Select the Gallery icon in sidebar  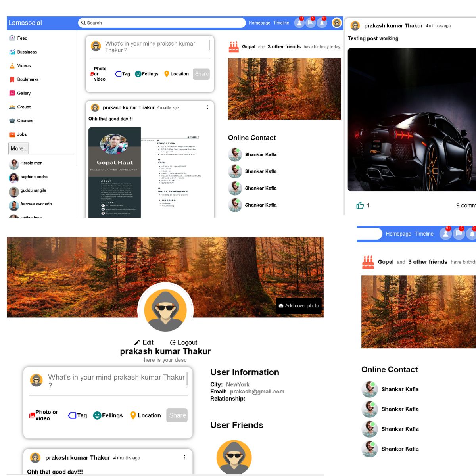[12, 93]
